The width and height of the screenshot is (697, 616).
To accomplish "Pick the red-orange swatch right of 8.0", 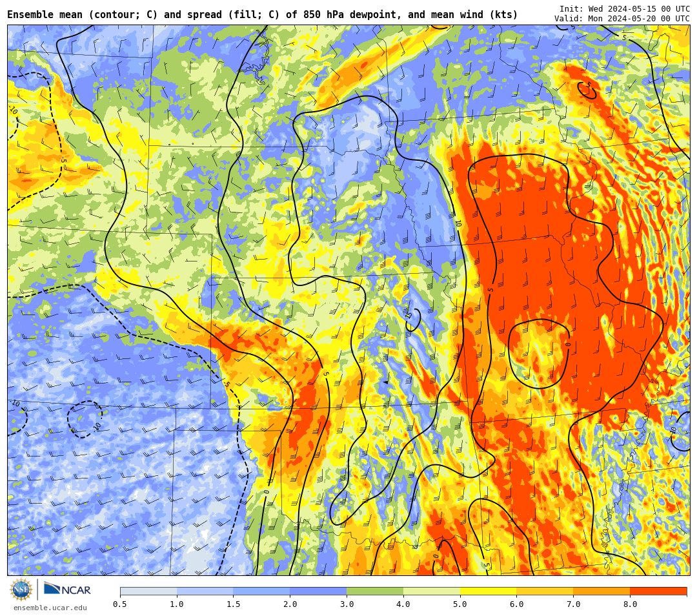I will click(658, 591).
